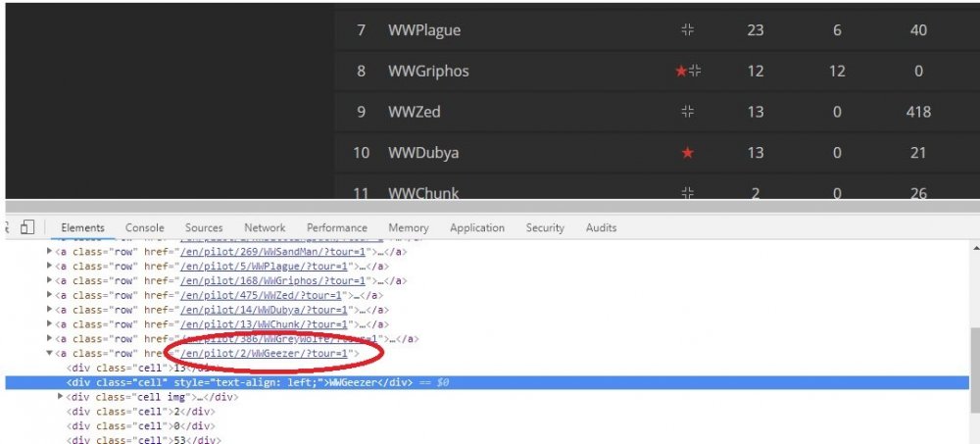Open the Audits tab
The height and width of the screenshot is (444, 980).
pos(602,228)
